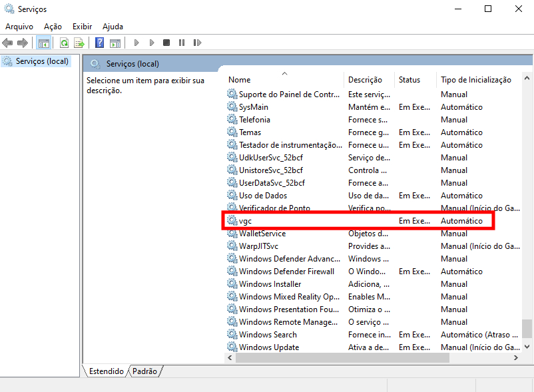Open the Arquivo menu
534x392 pixels.
tap(19, 27)
